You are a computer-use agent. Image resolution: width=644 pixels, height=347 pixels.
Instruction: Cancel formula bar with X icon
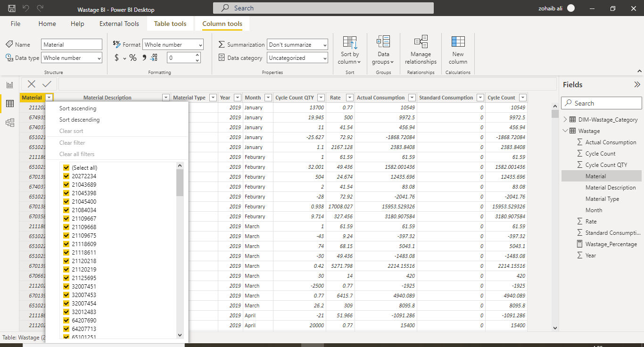[32, 84]
